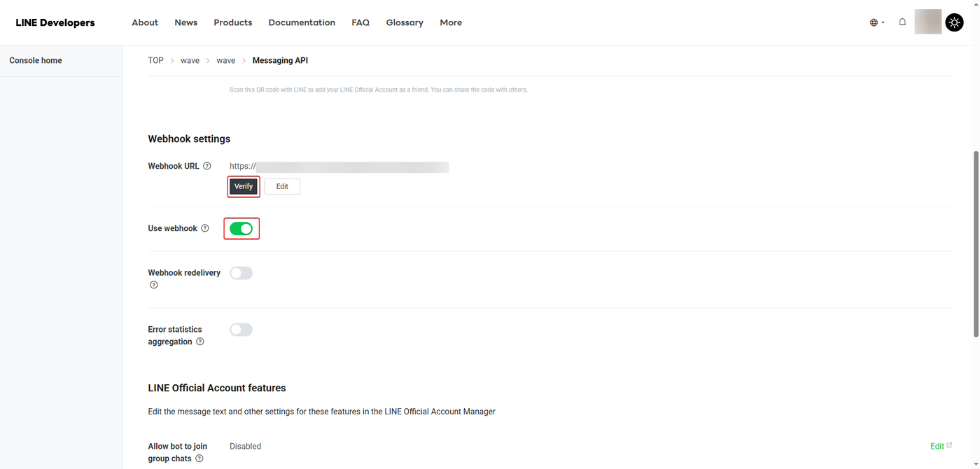Enable Webhook redelivery switch
The width and height of the screenshot is (980, 469).
click(241, 273)
